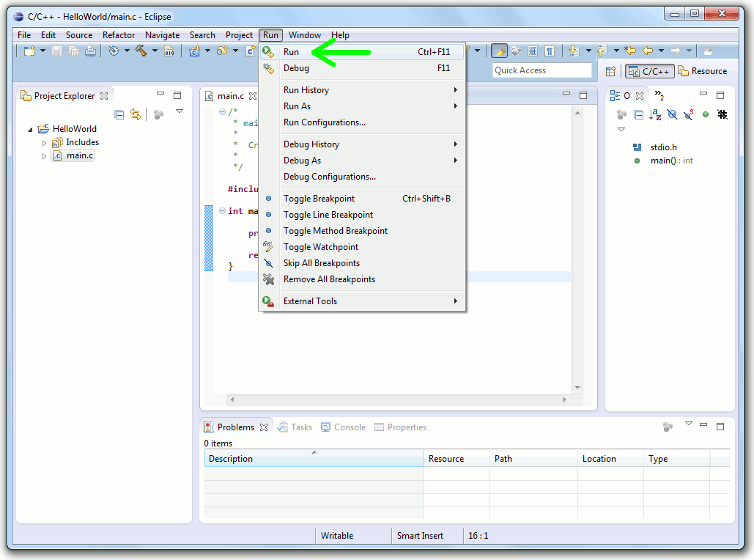Select Skip All Breakpoints menu item
The width and height of the screenshot is (754, 560).
[362, 263]
